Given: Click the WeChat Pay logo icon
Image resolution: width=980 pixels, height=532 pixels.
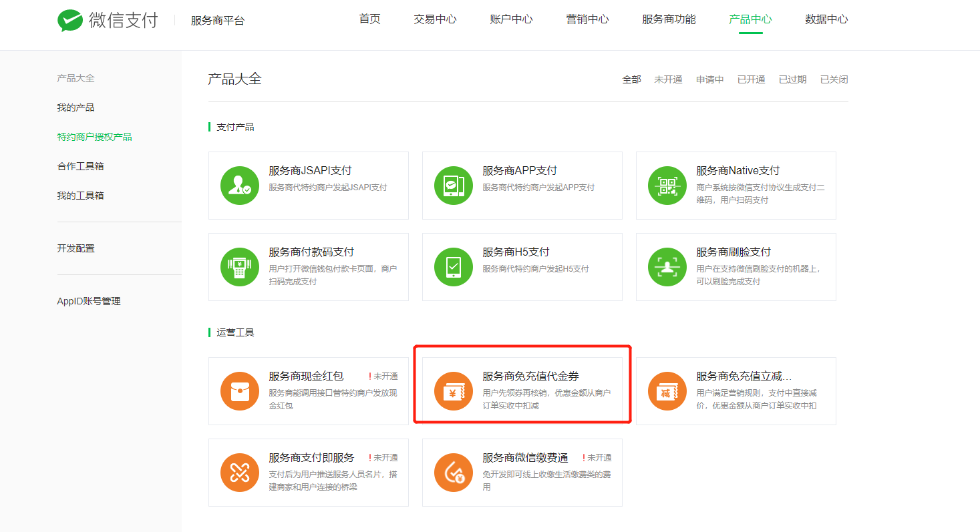Looking at the screenshot, I should point(70,20).
